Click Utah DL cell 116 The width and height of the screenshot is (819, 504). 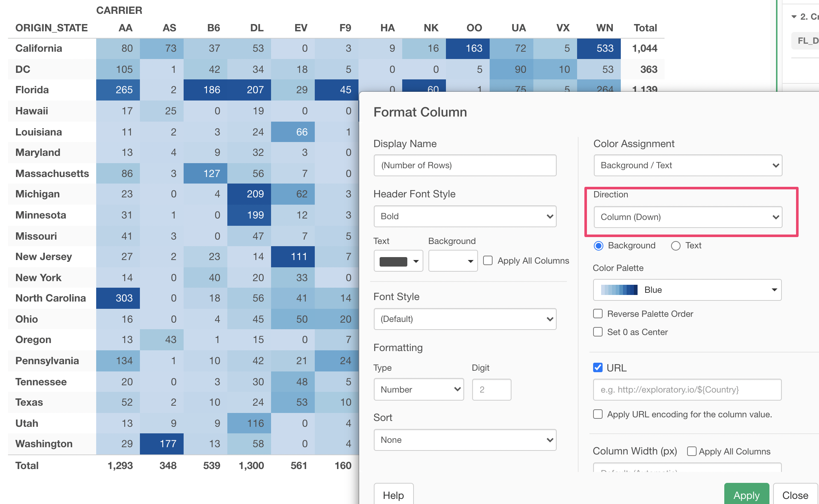tap(249, 424)
